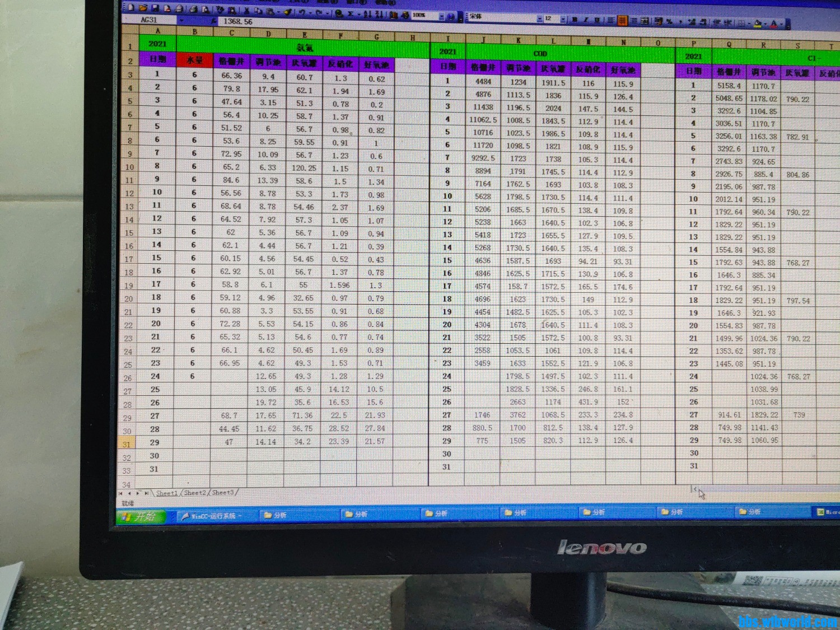
Task: Open the zoom percentage dropdown at 100%
Action: [441, 16]
